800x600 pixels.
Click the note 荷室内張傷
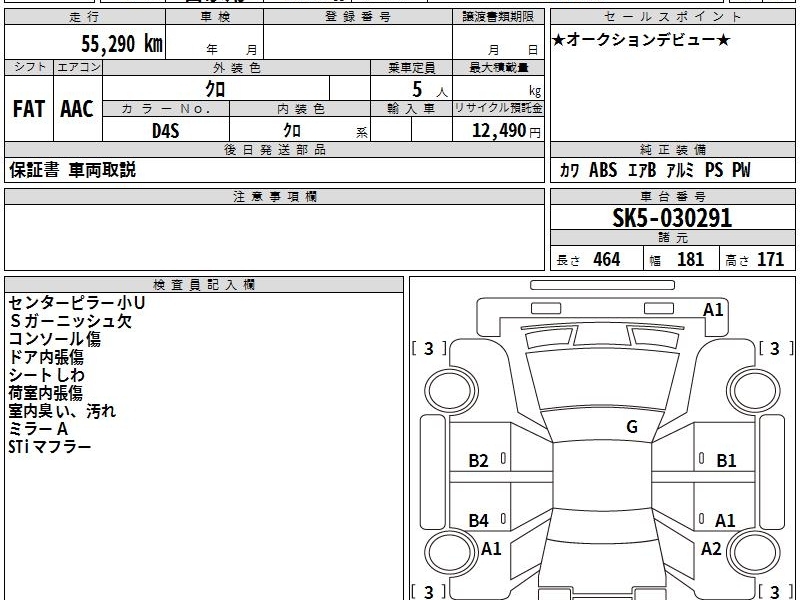point(45,393)
